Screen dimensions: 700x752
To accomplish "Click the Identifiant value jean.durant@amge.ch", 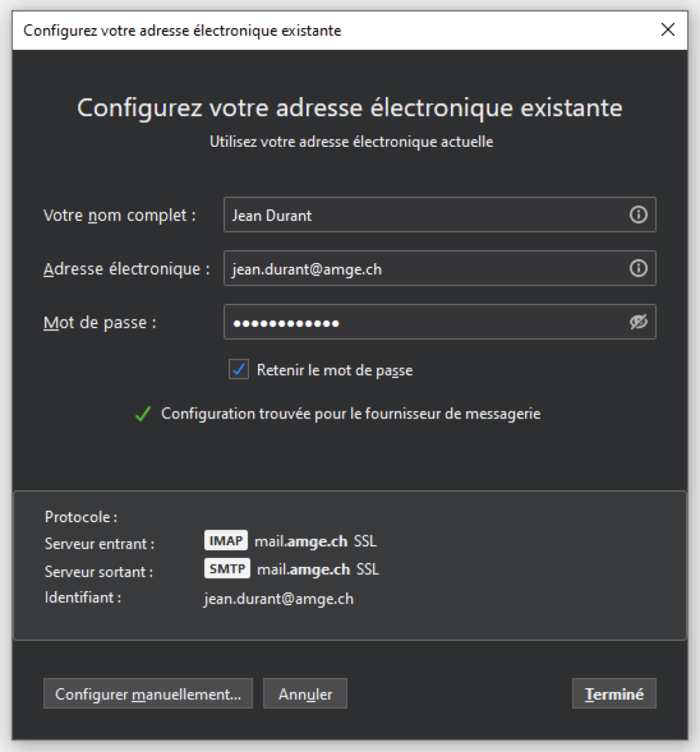I will pyautogui.click(x=278, y=599).
